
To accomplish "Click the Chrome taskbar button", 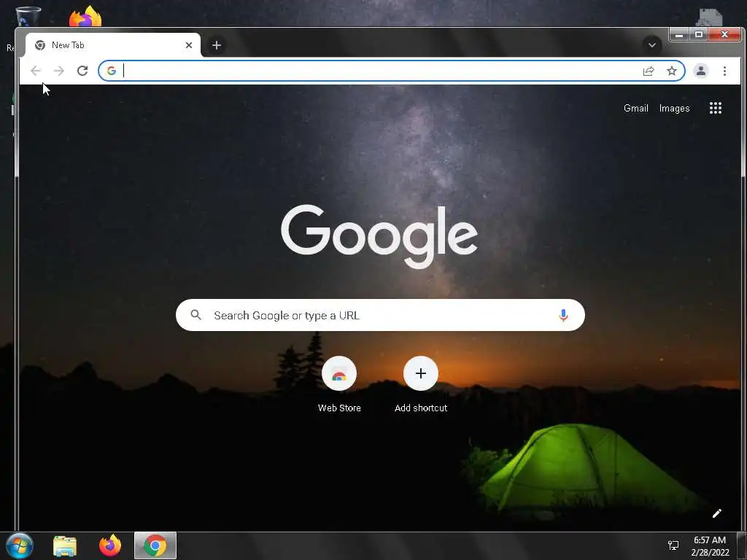I will tap(155, 545).
